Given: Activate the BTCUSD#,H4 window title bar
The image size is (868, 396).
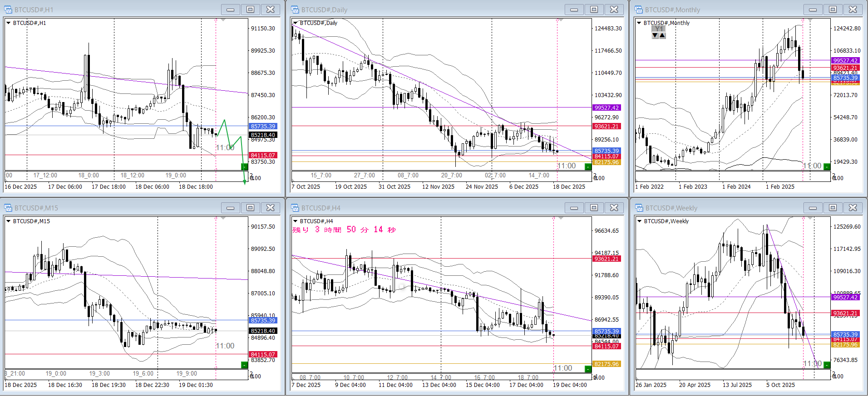Looking at the screenshot, I should point(409,208).
